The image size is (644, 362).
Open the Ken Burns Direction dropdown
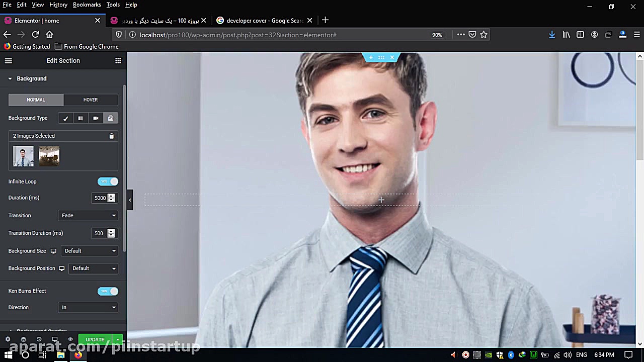coord(88,307)
